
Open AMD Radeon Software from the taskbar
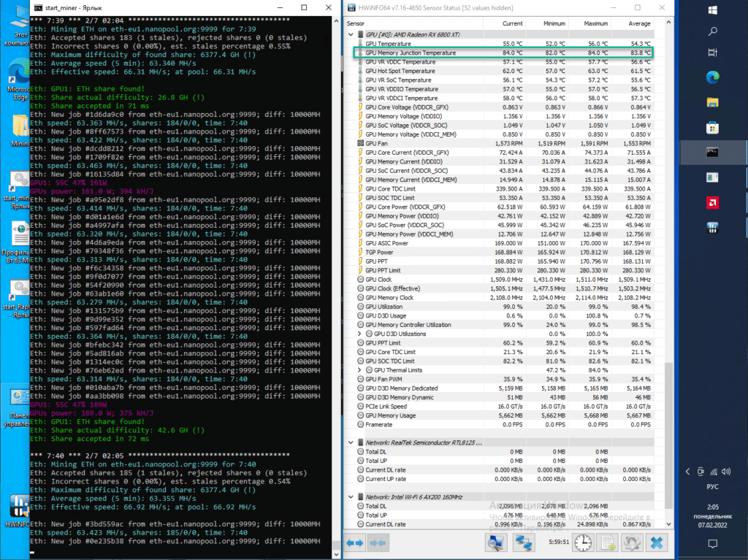[x=713, y=203]
